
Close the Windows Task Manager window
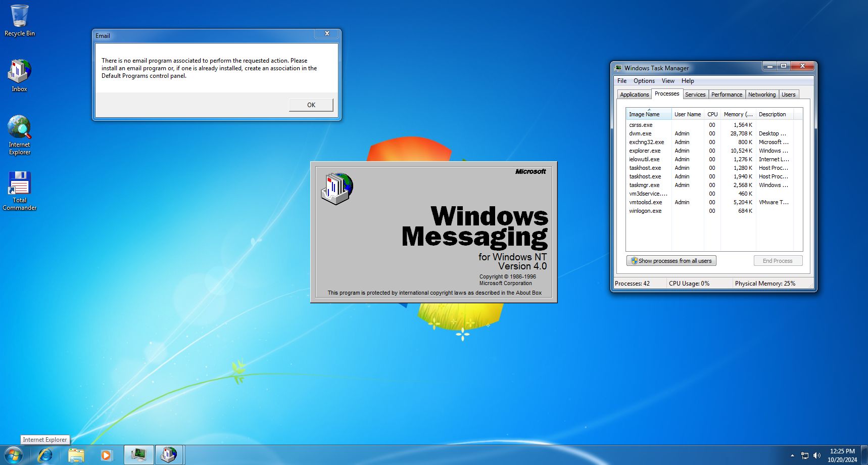pos(802,66)
